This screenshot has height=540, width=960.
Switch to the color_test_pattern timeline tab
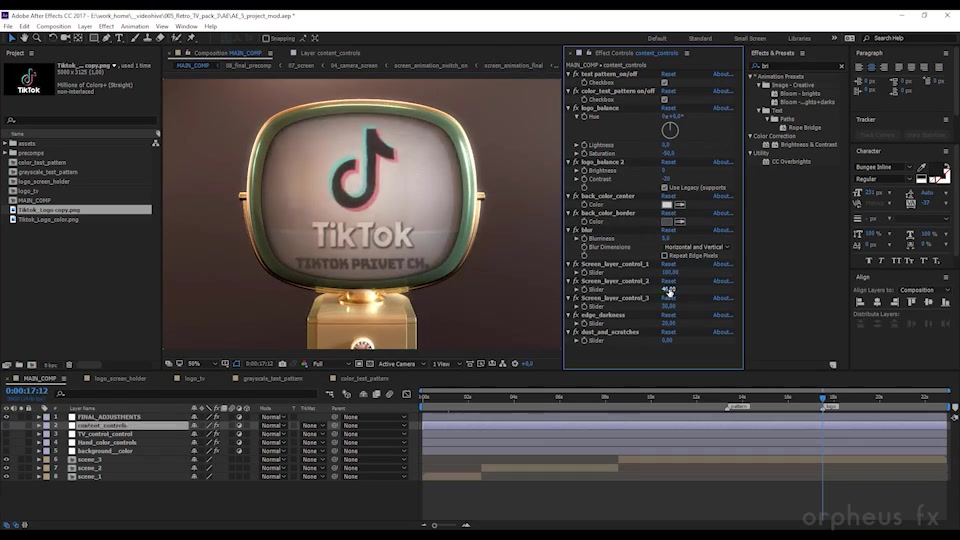pyautogui.click(x=364, y=378)
